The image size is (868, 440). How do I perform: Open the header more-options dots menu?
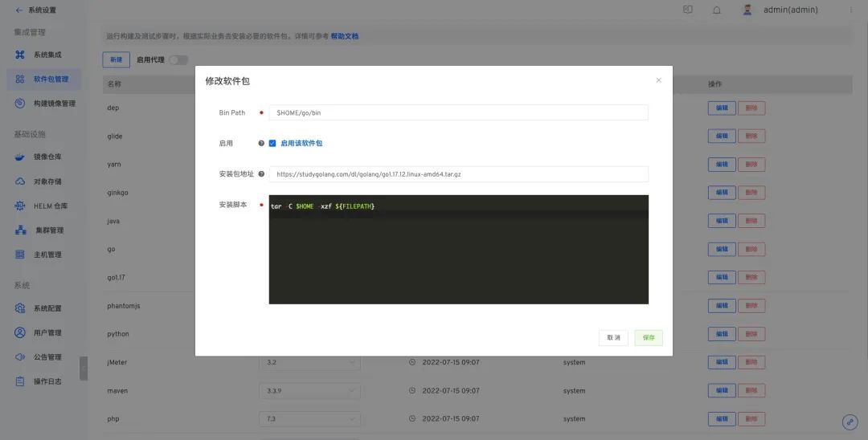(851, 10)
